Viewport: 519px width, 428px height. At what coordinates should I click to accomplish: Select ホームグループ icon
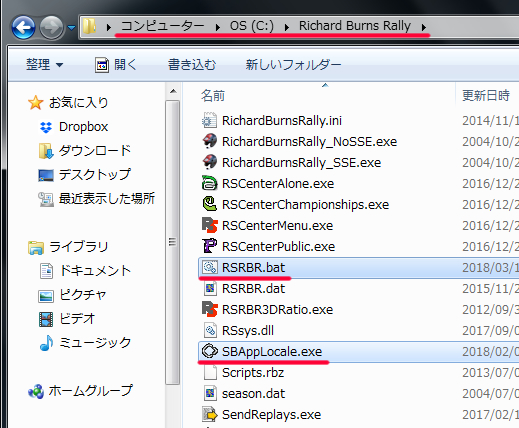tap(36, 391)
